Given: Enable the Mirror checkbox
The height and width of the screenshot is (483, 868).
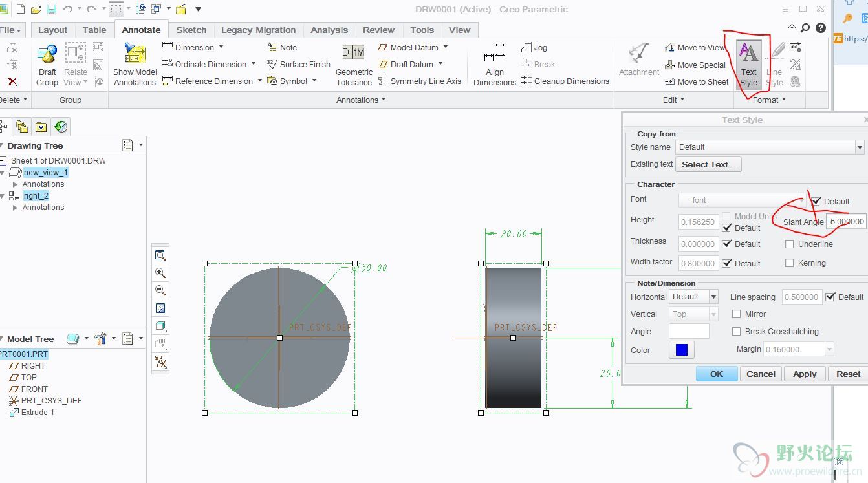Looking at the screenshot, I should (x=736, y=314).
